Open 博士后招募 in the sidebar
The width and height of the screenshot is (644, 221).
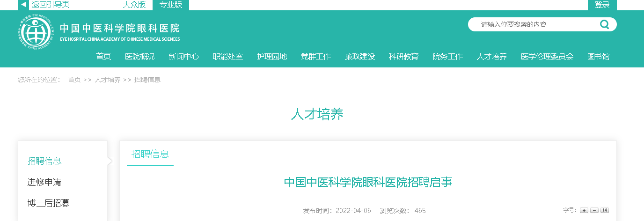coord(49,203)
